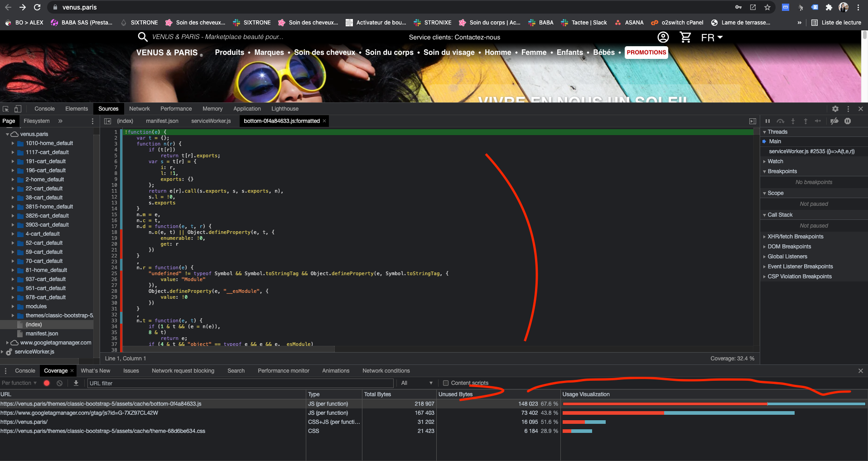Clear all coverage results
Viewport: 868px width, 461px height.
[x=59, y=383]
